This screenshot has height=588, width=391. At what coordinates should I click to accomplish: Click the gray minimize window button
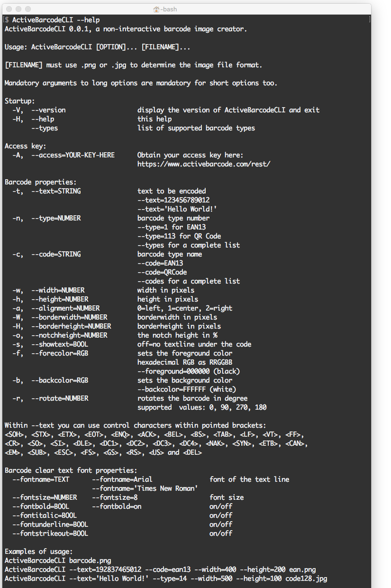pyautogui.click(x=18, y=9)
